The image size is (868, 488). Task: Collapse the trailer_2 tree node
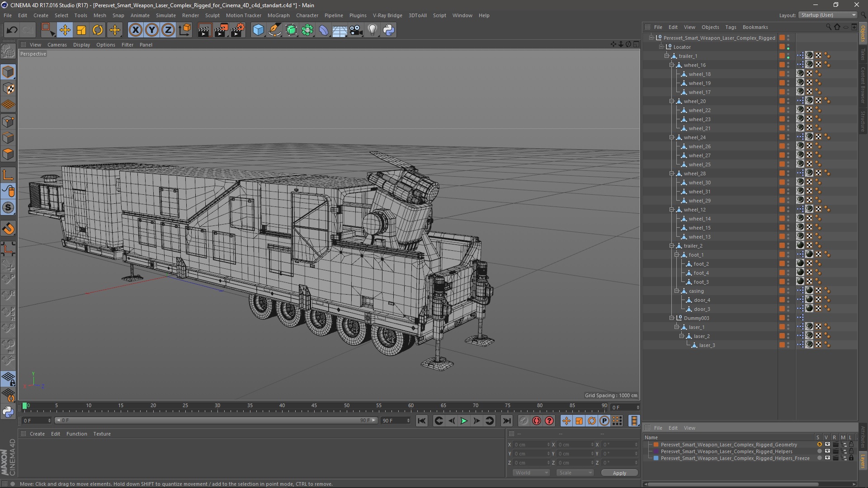coord(672,246)
